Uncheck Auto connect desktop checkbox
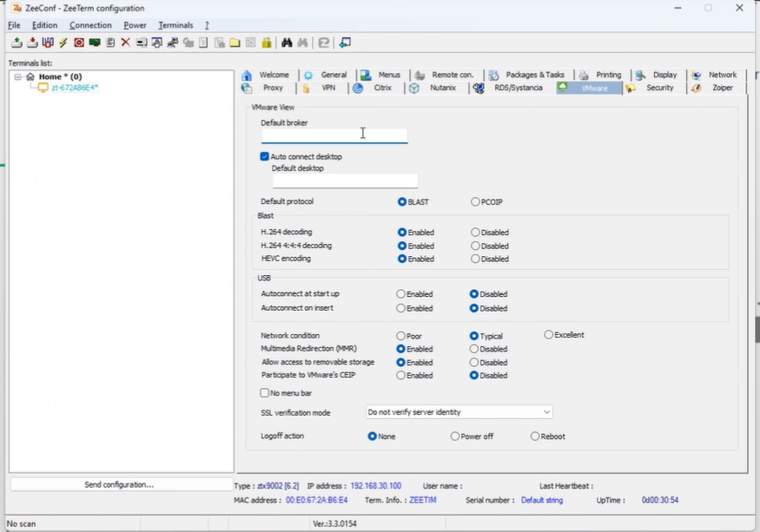 pos(265,157)
